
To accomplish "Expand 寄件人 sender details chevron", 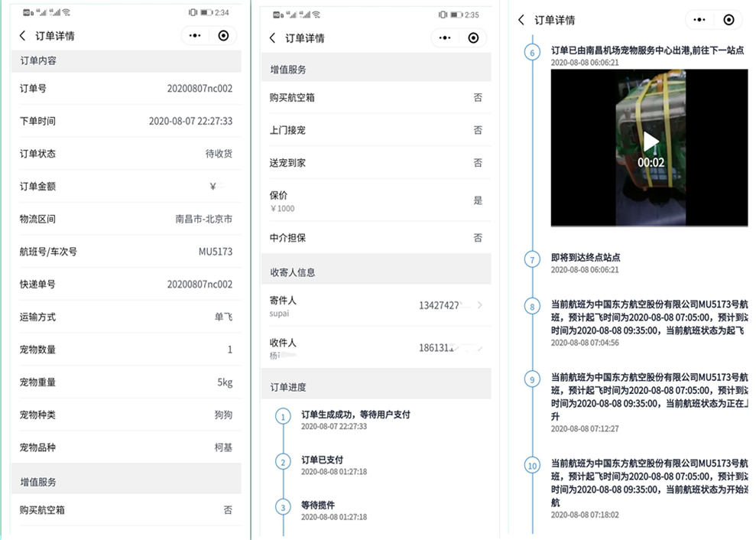I will [479, 305].
